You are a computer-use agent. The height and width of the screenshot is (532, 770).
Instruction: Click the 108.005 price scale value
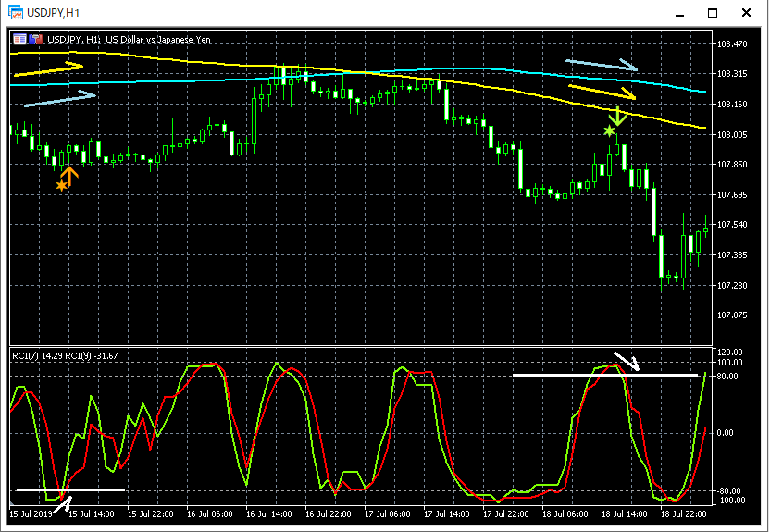pos(732,134)
